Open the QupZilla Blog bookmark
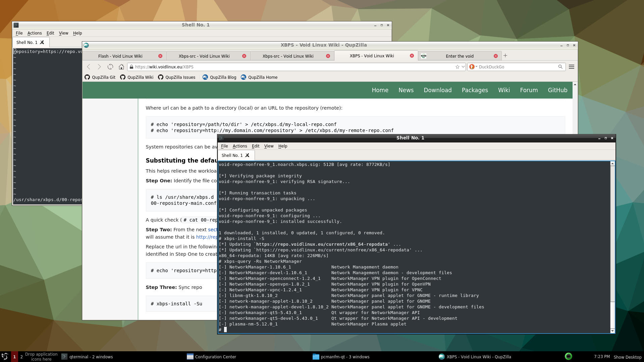Image resolution: width=644 pixels, height=362 pixels. 219,77
